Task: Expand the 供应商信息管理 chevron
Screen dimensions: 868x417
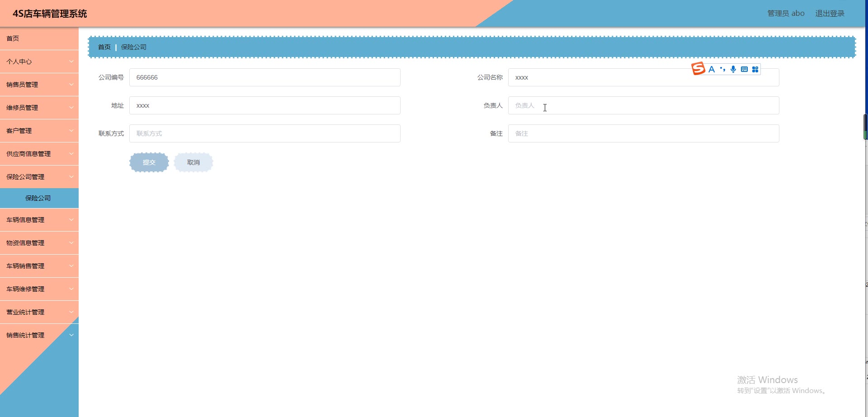Action: point(71,154)
